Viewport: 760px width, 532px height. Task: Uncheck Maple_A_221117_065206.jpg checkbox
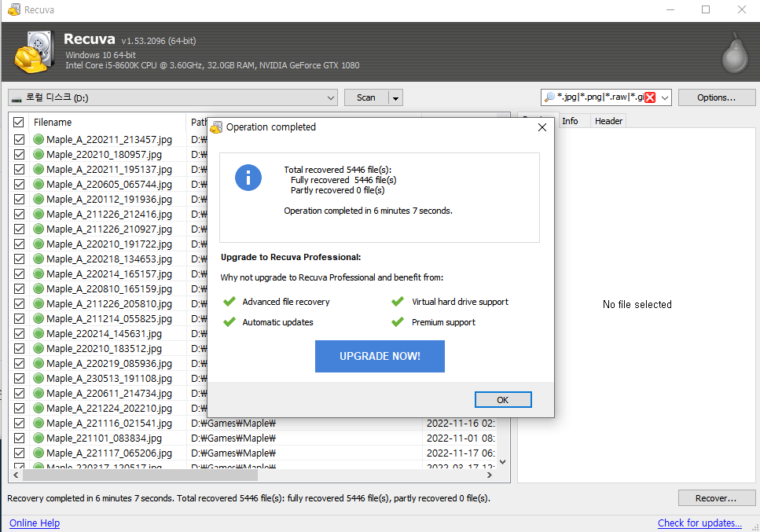tap(19, 453)
